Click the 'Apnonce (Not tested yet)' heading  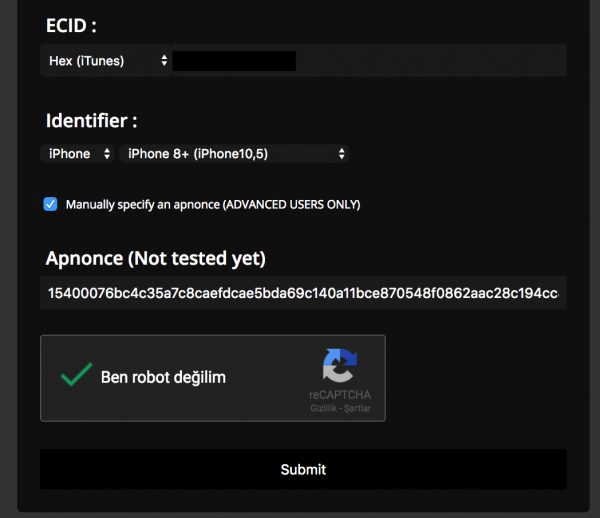coord(156,259)
